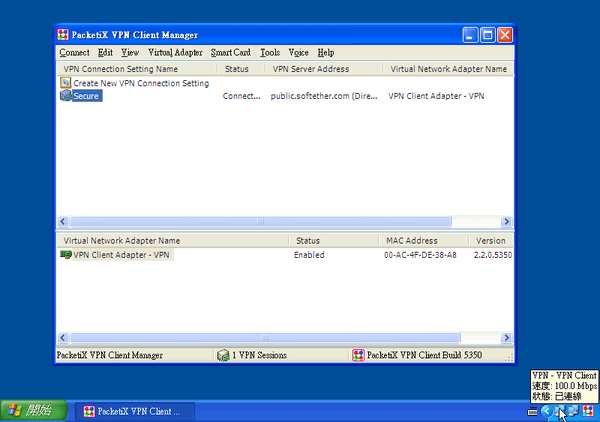This screenshot has height=422, width=600.
Task: Click 'PacketiX VPN Client Build 5350' status text
Action: point(424,355)
